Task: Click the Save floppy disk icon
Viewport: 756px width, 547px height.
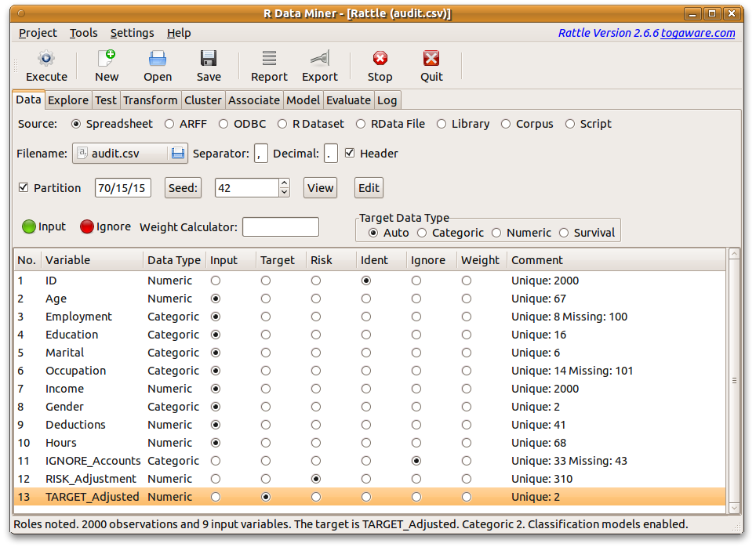Action: (x=209, y=59)
